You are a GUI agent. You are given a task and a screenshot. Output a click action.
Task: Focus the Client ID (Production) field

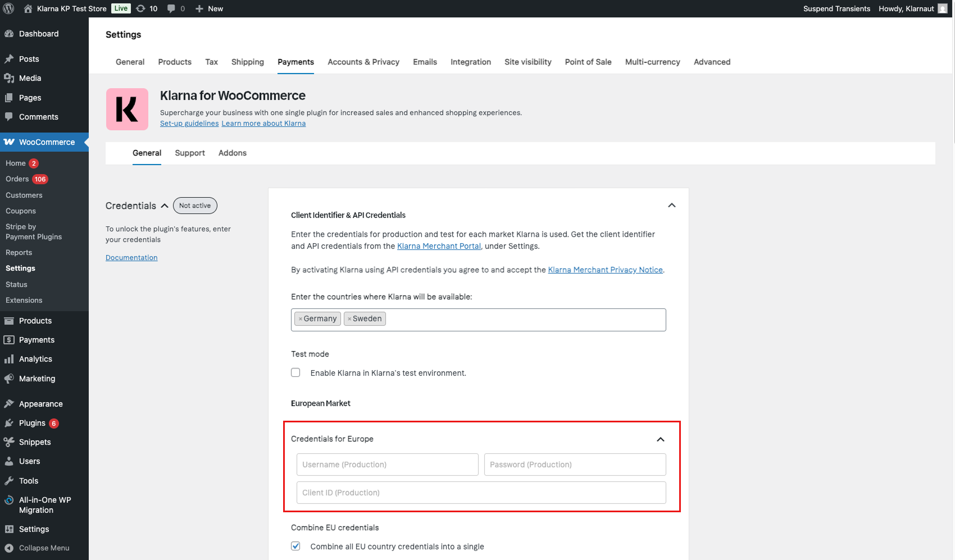481,493
